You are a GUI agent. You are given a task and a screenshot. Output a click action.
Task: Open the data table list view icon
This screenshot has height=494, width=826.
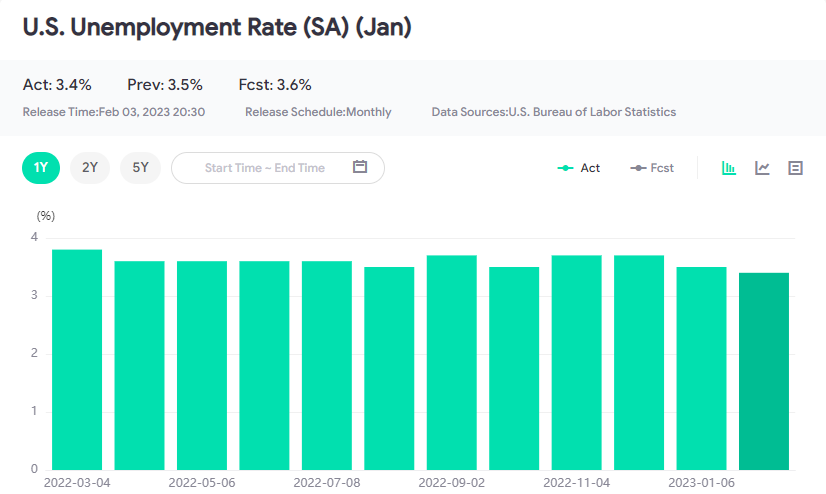point(795,168)
